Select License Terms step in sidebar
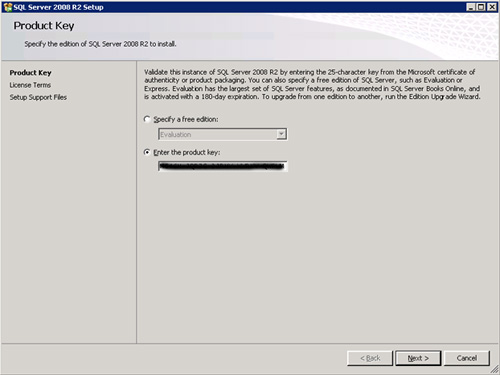This screenshot has width=500, height=375. tap(30, 85)
